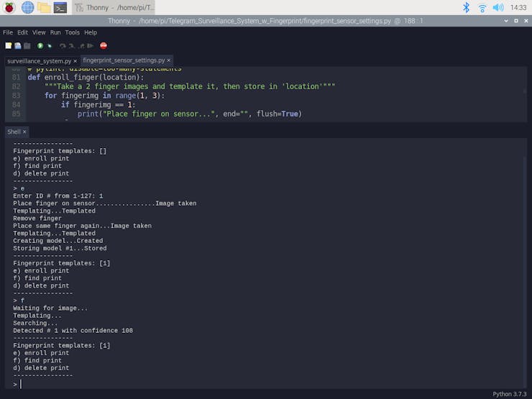Close the fingerprint_sensor_settings.py tab

click(169, 60)
